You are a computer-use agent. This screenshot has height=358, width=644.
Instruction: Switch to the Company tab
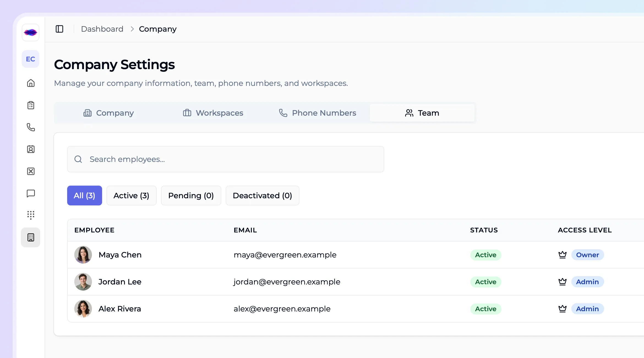coord(108,113)
